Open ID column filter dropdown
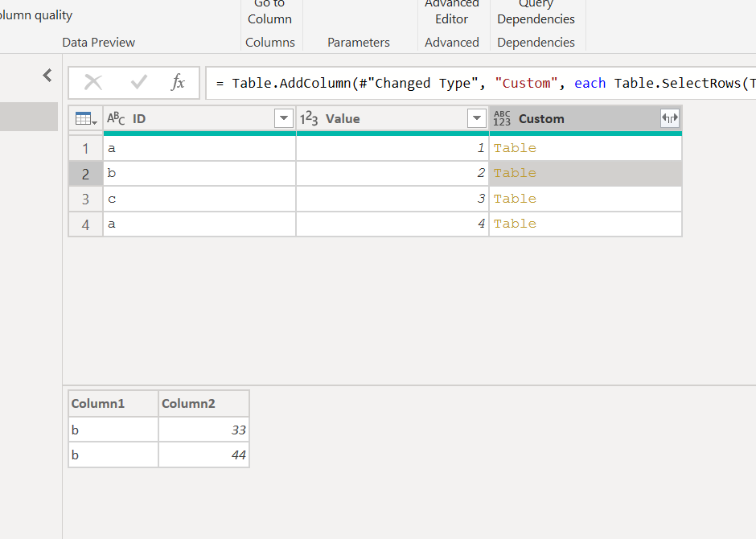This screenshot has width=756, height=539. (x=284, y=118)
